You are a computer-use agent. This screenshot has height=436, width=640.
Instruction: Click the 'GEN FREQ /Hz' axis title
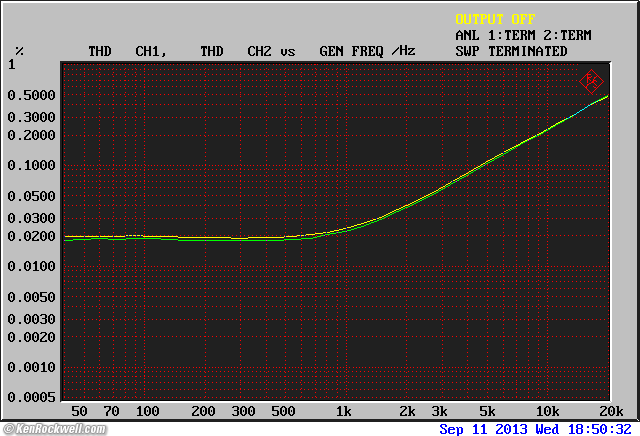tap(367, 51)
